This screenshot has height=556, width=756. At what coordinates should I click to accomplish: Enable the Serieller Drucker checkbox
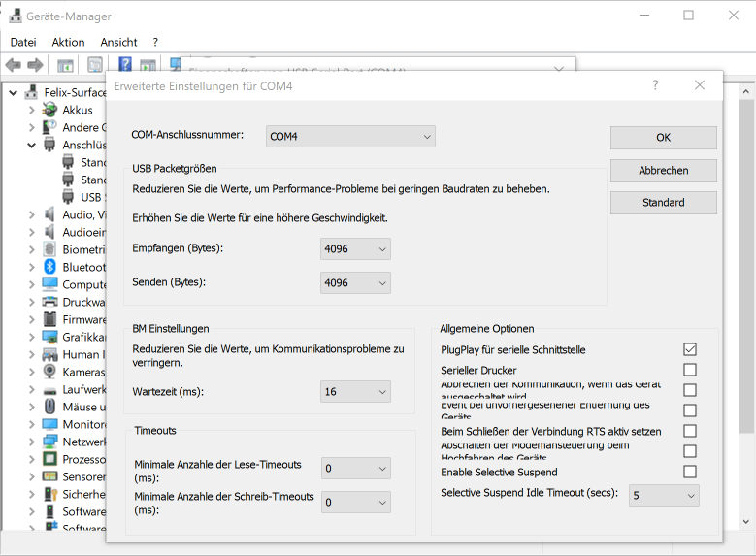coord(689,370)
